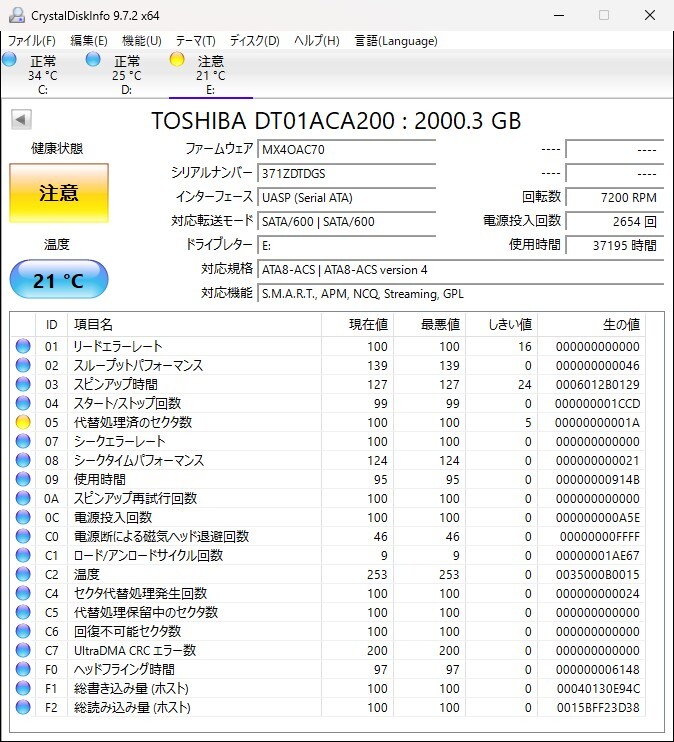Click the interface field UASP (Serial ATA)
The image size is (674, 742).
[346, 198]
